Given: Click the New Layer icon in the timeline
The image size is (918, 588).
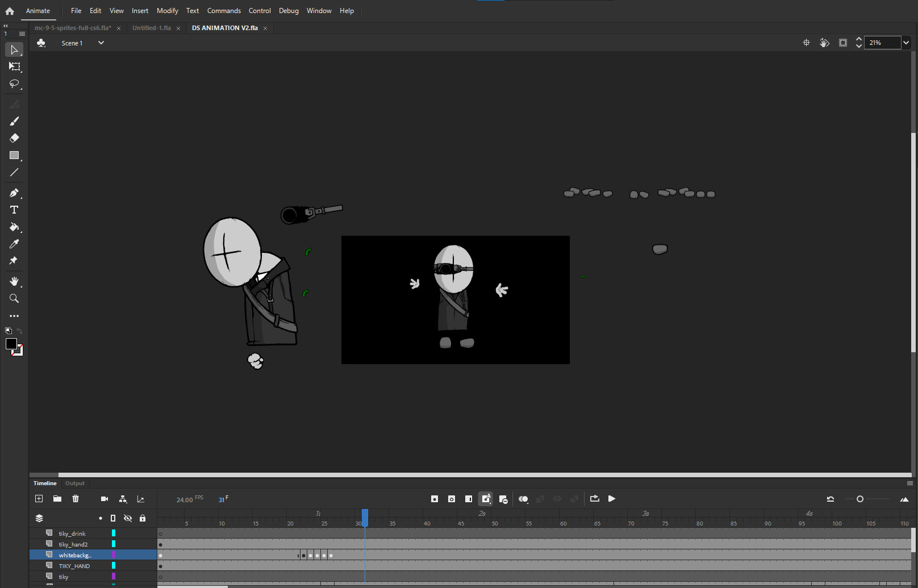Looking at the screenshot, I should [39, 499].
